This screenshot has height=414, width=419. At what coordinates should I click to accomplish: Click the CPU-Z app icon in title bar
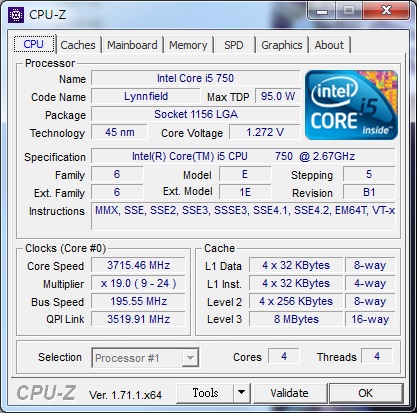point(16,15)
